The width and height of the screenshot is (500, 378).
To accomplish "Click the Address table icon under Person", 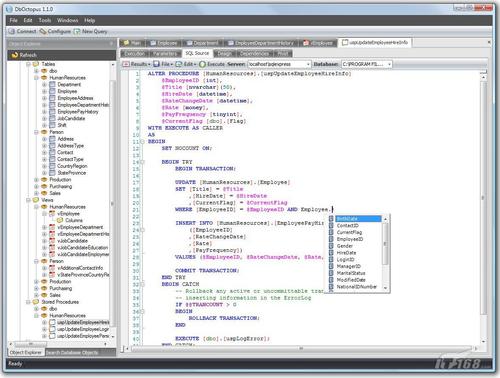I will pos(52,139).
